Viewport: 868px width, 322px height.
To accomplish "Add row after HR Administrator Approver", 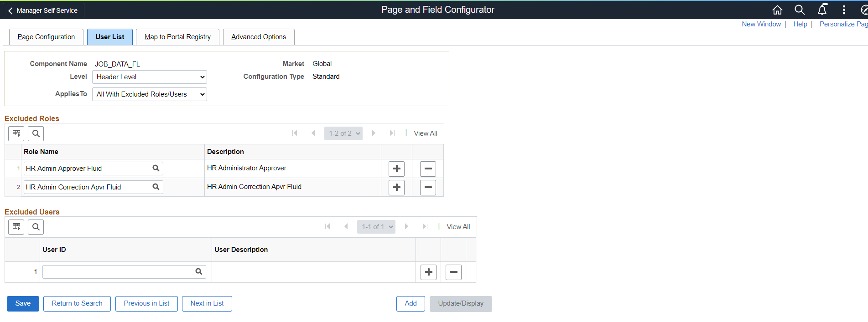I will point(397,169).
